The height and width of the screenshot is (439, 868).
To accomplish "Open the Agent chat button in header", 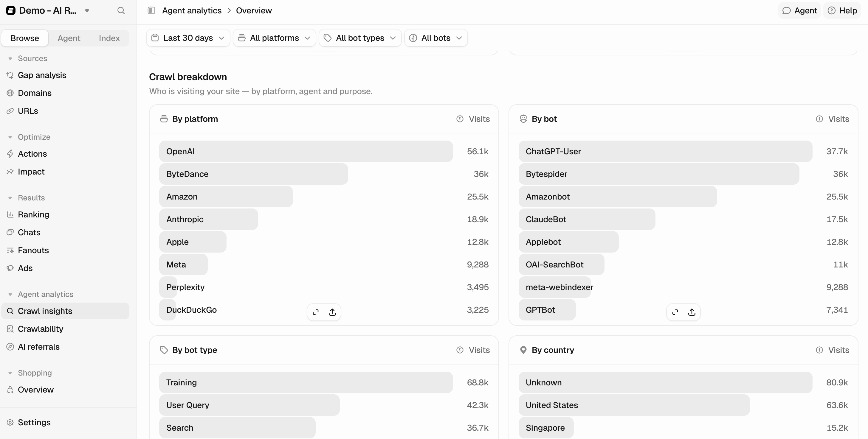I will pyautogui.click(x=800, y=10).
